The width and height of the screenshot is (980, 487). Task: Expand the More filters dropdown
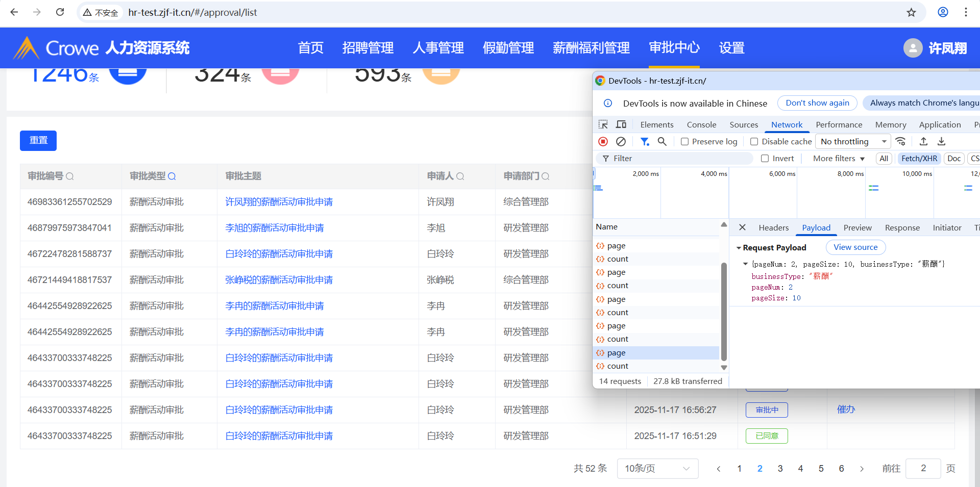coord(839,159)
